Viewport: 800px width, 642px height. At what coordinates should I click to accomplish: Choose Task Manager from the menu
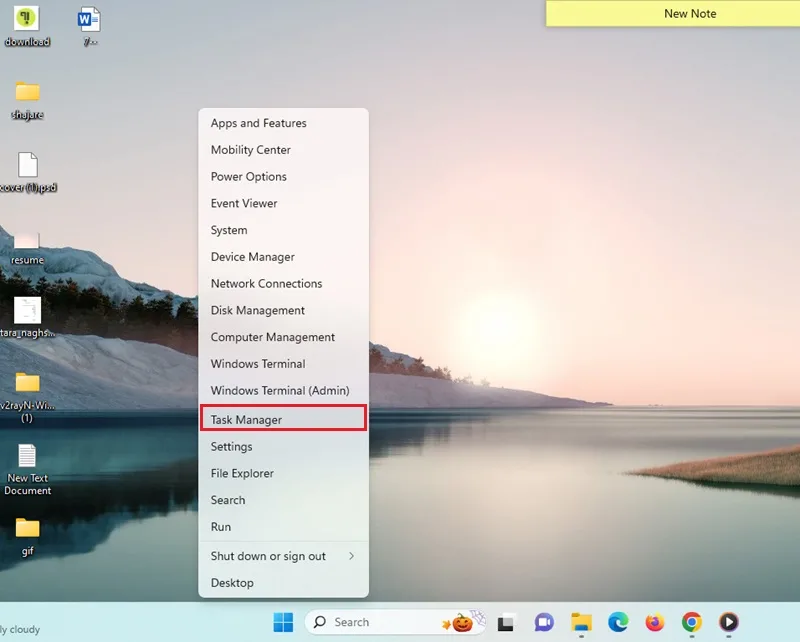click(x=283, y=419)
